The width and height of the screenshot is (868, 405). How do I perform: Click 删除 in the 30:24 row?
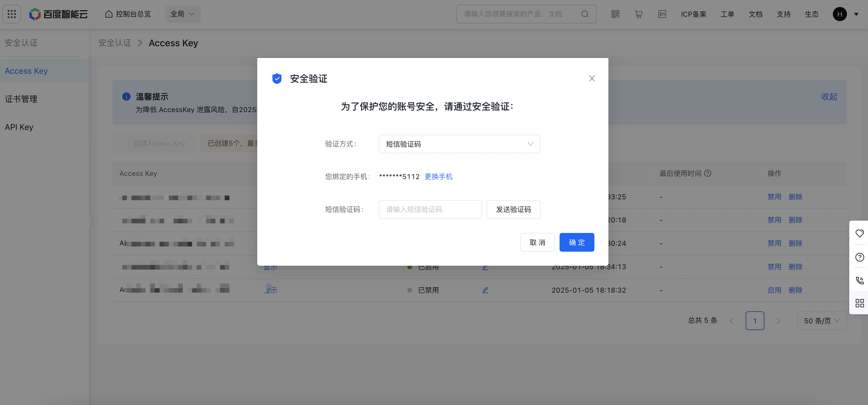795,243
